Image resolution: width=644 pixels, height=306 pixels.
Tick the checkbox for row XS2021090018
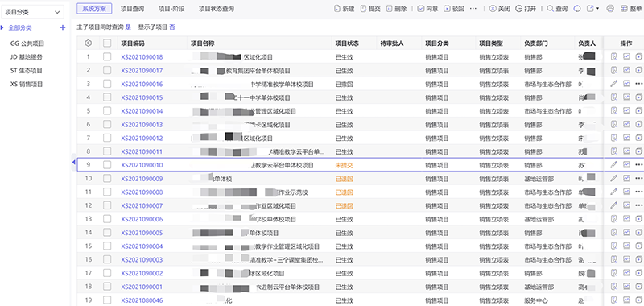click(x=107, y=56)
